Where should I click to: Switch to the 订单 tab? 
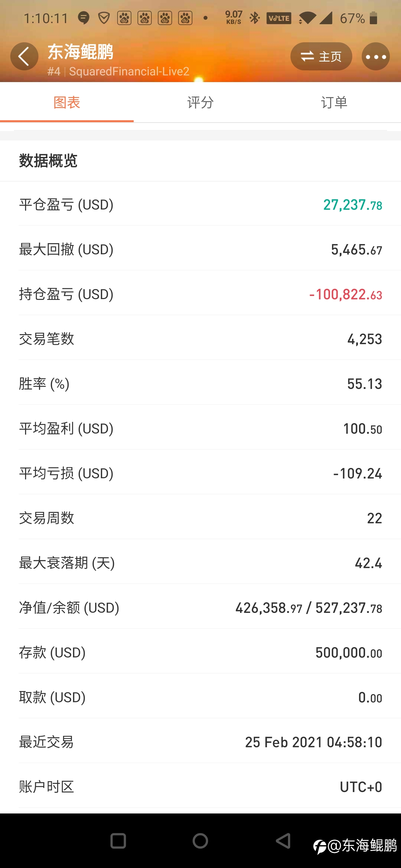click(x=334, y=102)
